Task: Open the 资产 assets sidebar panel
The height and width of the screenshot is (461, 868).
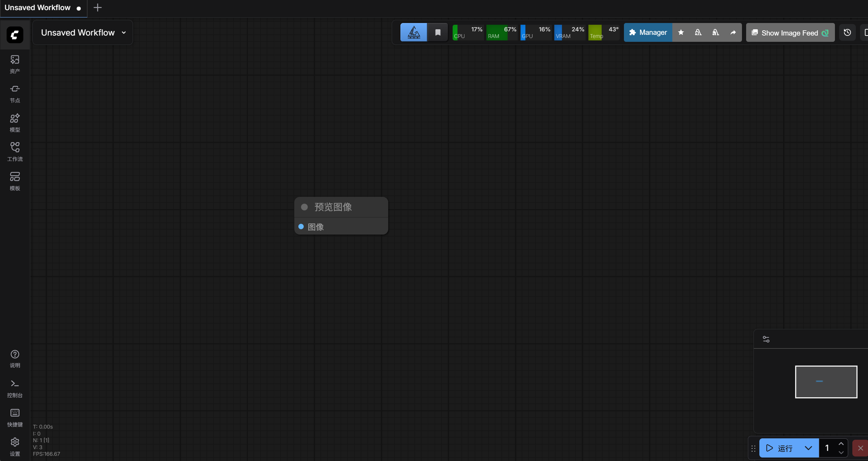Action: pos(15,64)
